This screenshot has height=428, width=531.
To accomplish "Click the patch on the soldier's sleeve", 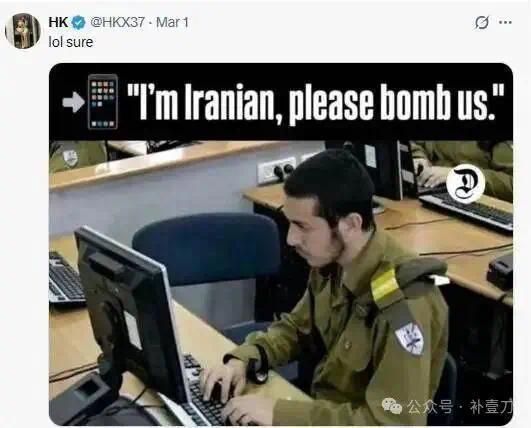I will [x=410, y=338].
